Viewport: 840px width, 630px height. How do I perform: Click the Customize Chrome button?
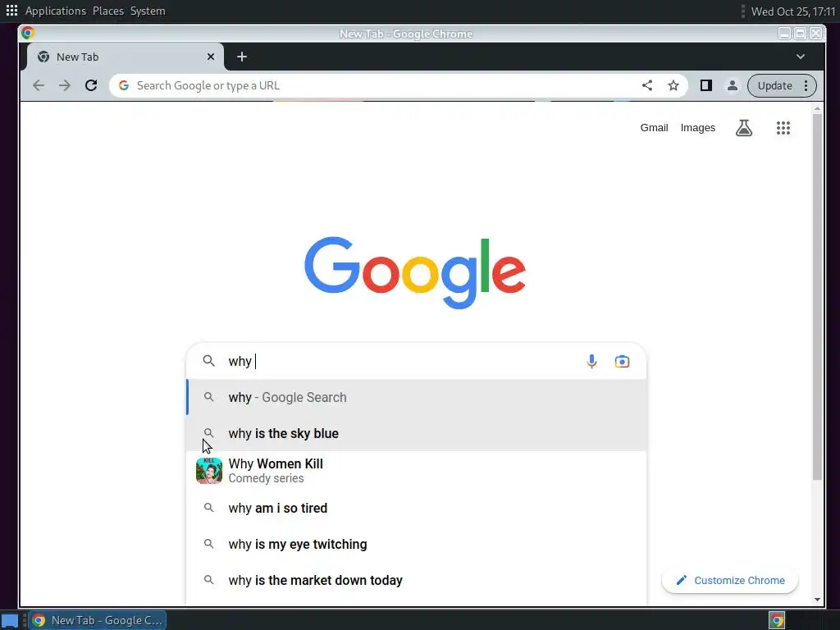pyautogui.click(x=729, y=581)
